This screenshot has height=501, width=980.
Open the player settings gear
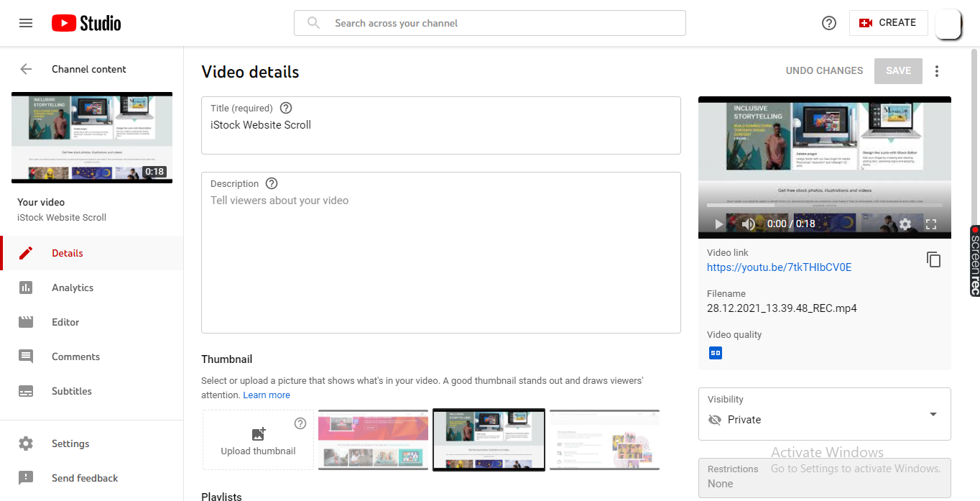point(905,224)
